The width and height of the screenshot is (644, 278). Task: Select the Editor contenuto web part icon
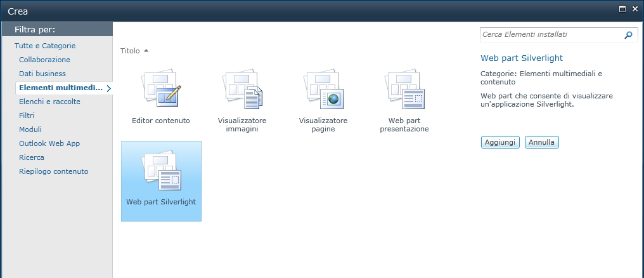pyautogui.click(x=161, y=88)
